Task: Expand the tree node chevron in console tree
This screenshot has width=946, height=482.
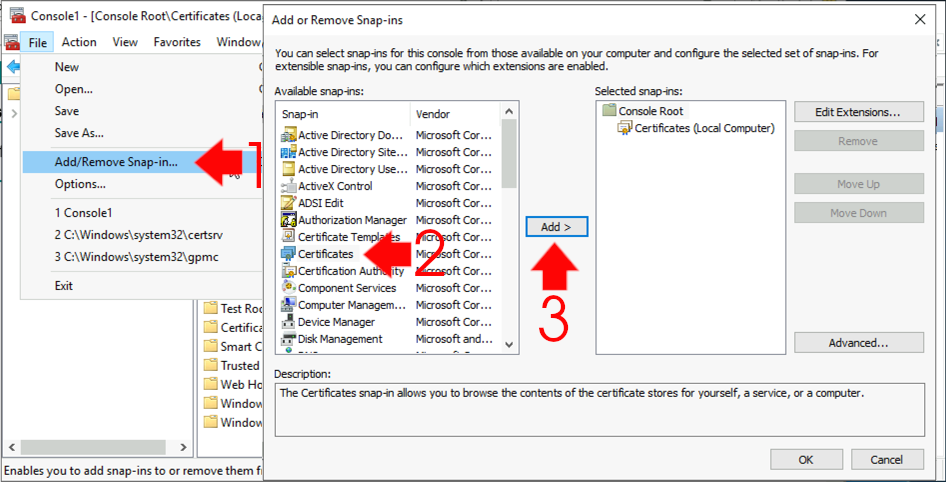Action: coord(14,113)
